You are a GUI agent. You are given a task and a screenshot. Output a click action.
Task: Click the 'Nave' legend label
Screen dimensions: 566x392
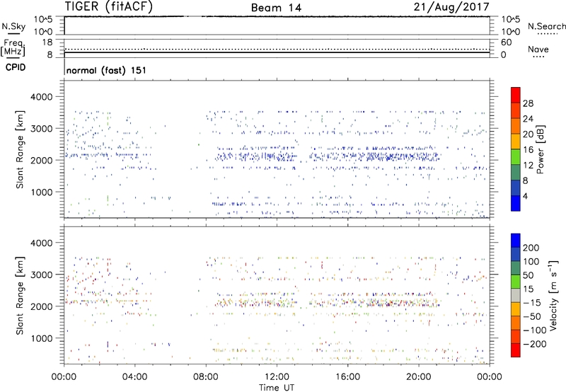click(538, 50)
